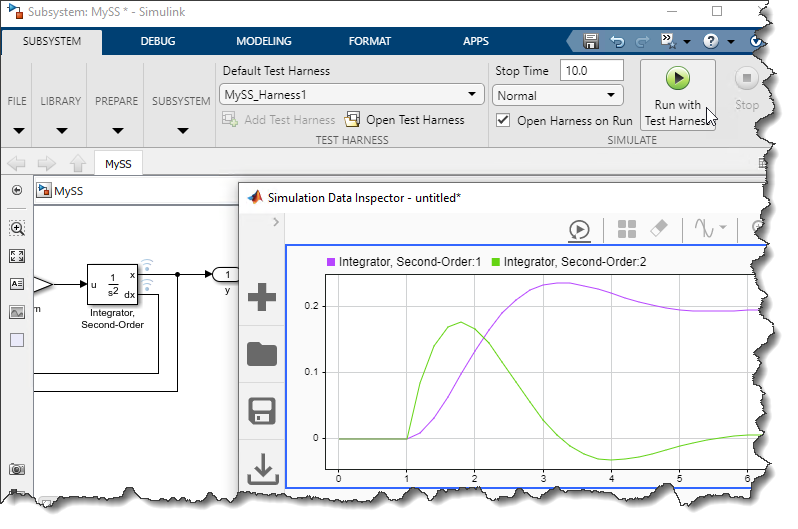Export using the download arrow in Data Inspector
Image resolution: width=798 pixels, height=529 pixels.
pyautogui.click(x=261, y=468)
